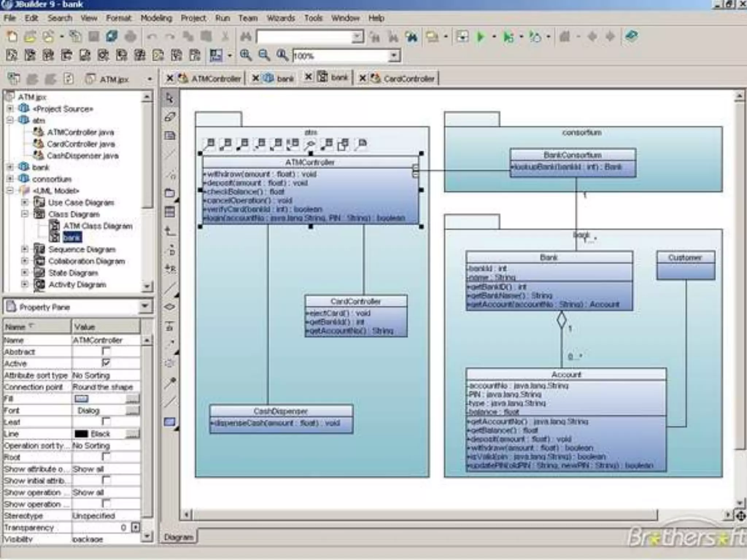Image resolution: width=747 pixels, height=560 pixels.
Task: Click the zoom out magnifier icon
Action: [x=264, y=55]
